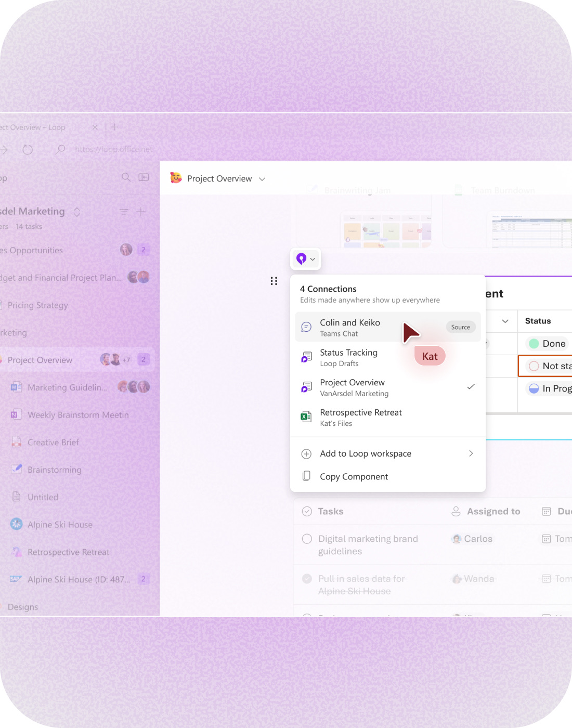Click the OneNote icon beside Weekly Brainstorm

16,414
